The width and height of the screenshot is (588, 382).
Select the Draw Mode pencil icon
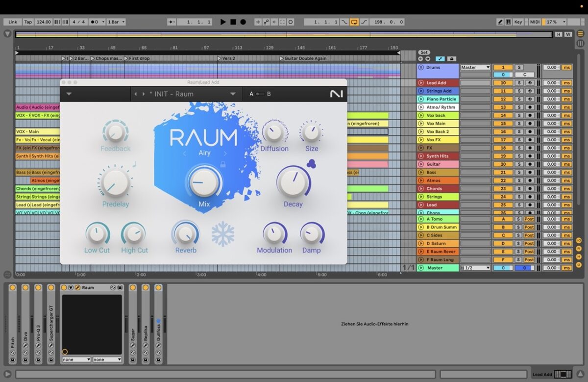click(x=500, y=22)
